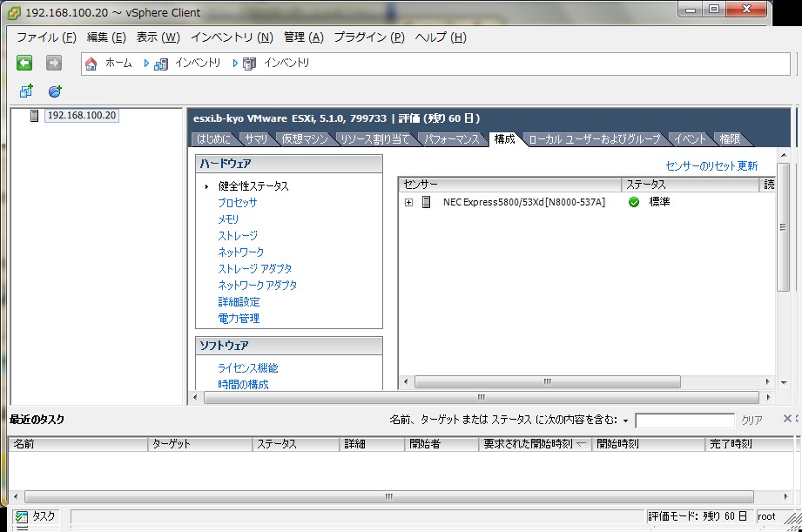
Task: Go to Home icon in breadcrumb
Action: [91, 64]
